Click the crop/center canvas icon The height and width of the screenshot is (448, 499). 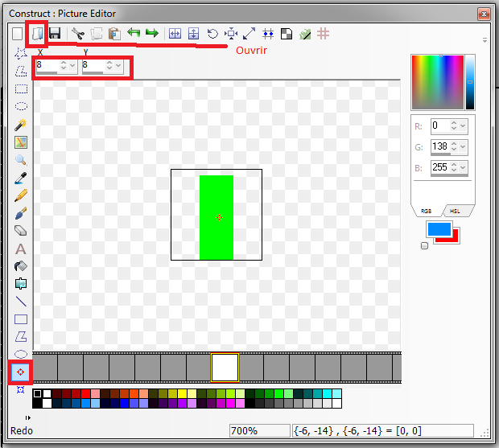pos(231,34)
